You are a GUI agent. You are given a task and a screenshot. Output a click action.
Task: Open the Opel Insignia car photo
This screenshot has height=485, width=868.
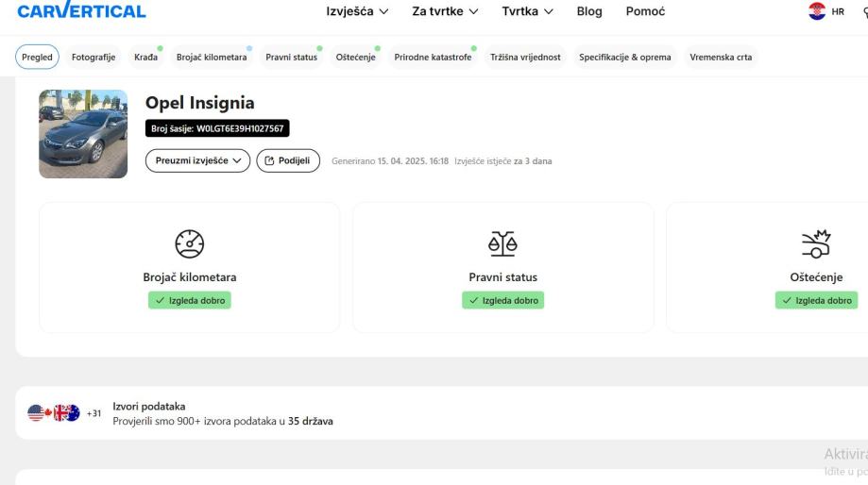pos(83,134)
